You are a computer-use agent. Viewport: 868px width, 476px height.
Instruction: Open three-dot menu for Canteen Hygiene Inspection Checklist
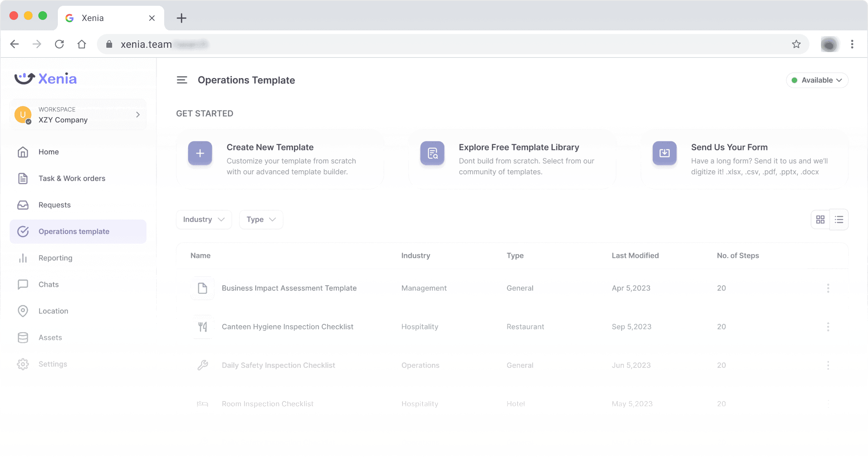[828, 327]
